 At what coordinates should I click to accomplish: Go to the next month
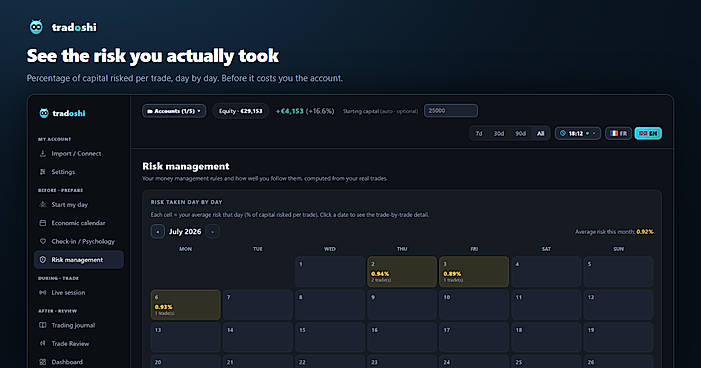pyautogui.click(x=212, y=232)
